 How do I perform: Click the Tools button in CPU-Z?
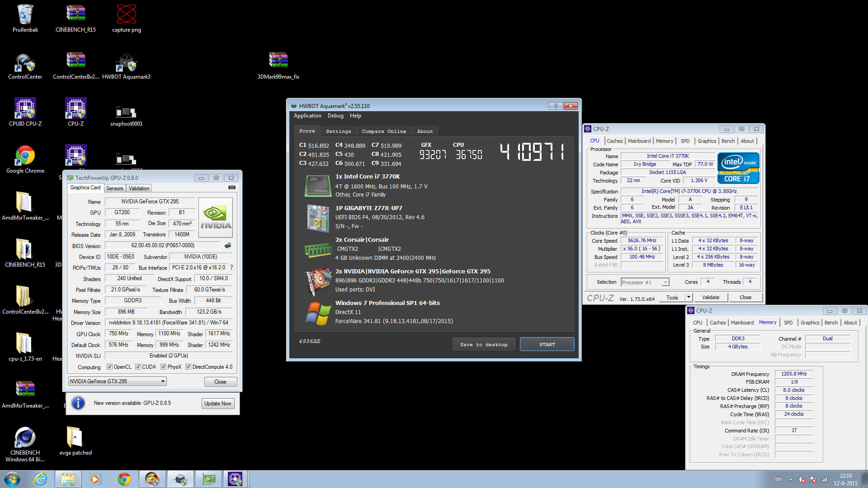pos(672,297)
